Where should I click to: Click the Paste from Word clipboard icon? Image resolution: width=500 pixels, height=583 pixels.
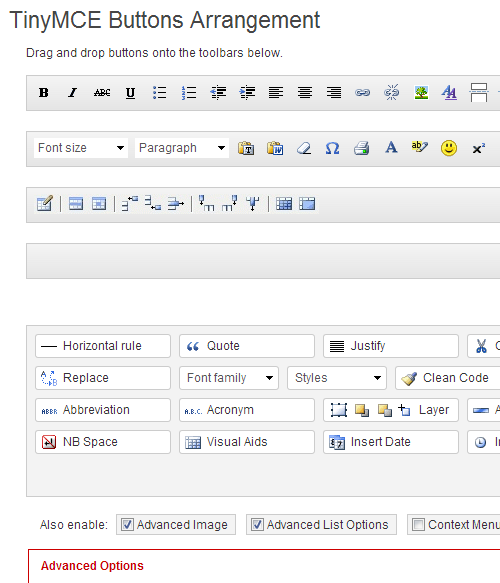(x=275, y=148)
